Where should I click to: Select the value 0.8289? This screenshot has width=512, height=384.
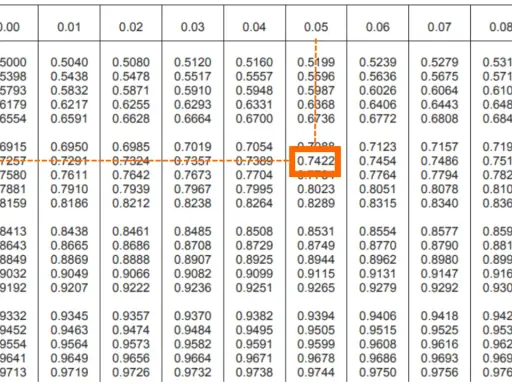316,203
